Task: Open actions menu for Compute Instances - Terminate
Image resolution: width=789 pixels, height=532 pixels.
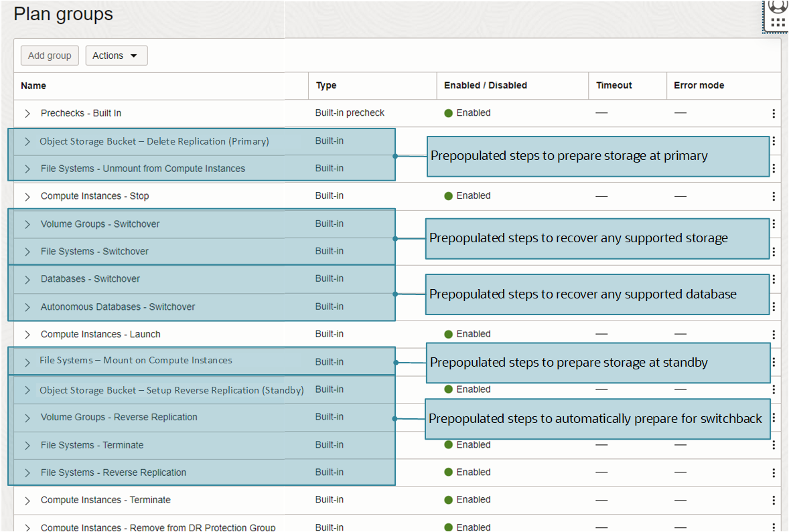Action: [x=774, y=499]
